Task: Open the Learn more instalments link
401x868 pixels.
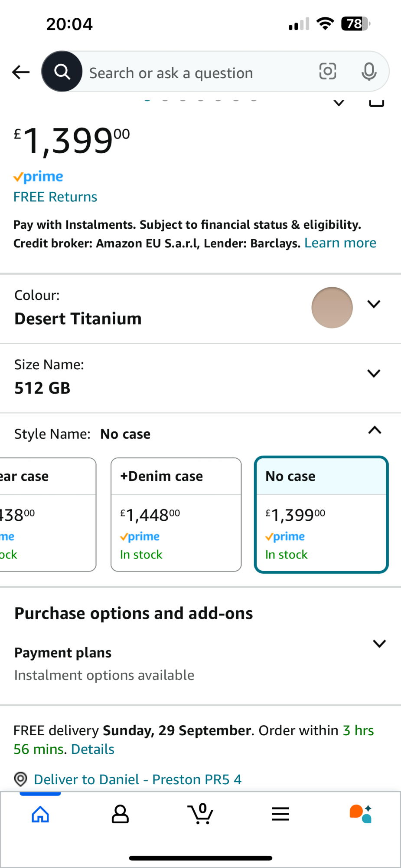Action: click(340, 243)
